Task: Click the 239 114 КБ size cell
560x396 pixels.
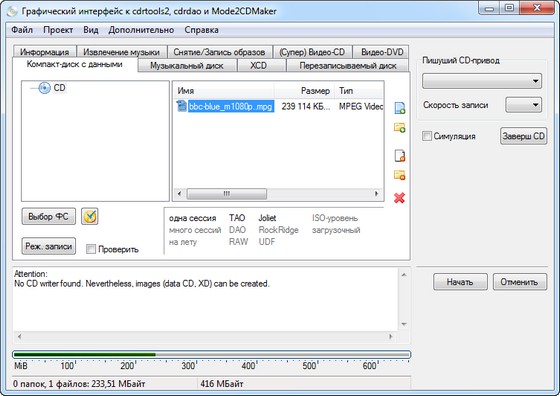Action: click(306, 106)
